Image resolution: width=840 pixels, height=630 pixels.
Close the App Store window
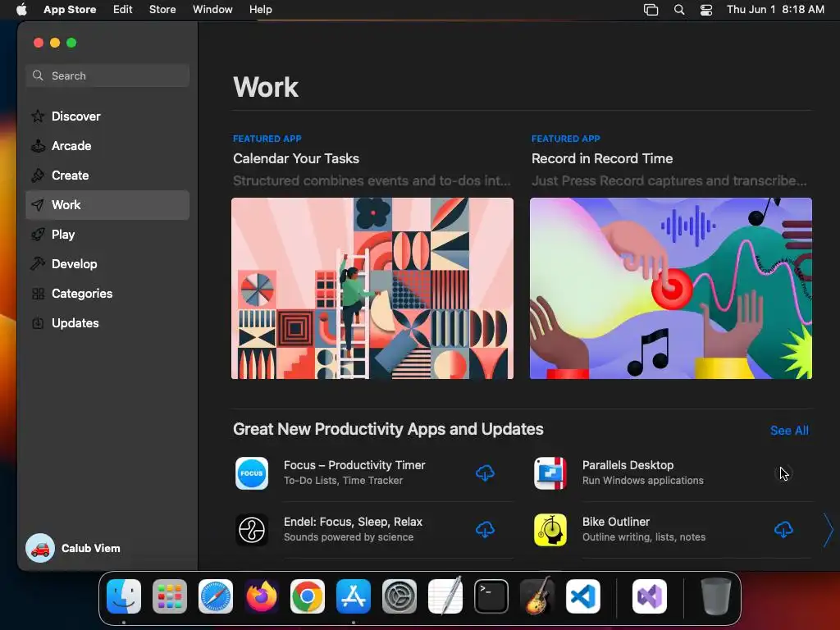pyautogui.click(x=38, y=43)
